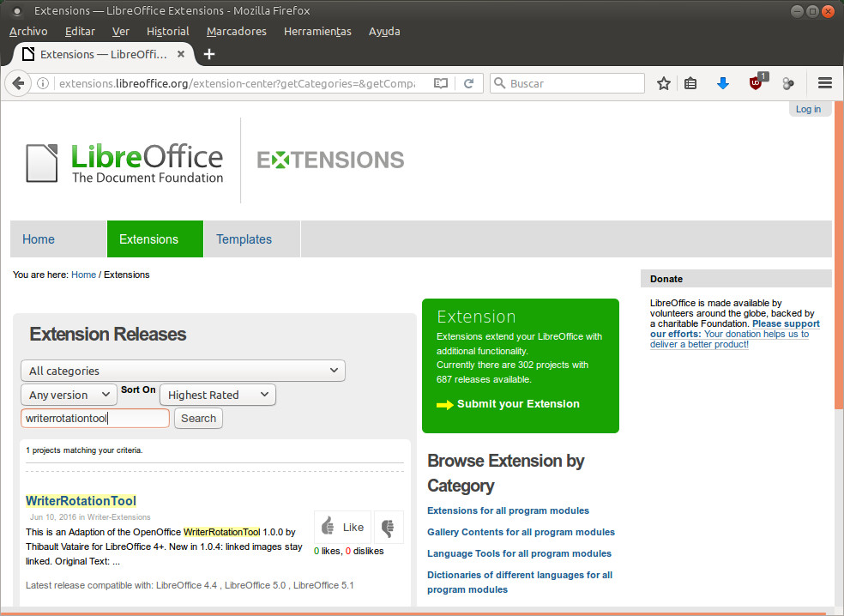Open the Firefox hamburger menu
844x616 pixels.
coord(824,83)
